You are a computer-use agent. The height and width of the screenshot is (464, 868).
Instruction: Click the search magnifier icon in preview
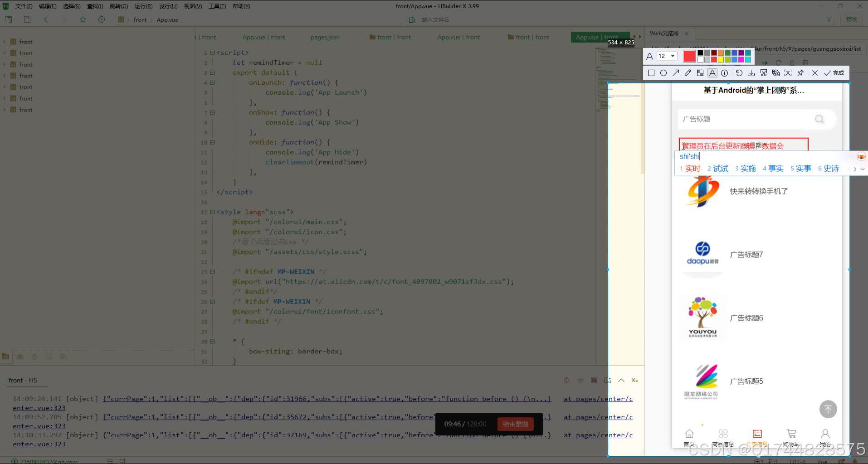[819, 119]
